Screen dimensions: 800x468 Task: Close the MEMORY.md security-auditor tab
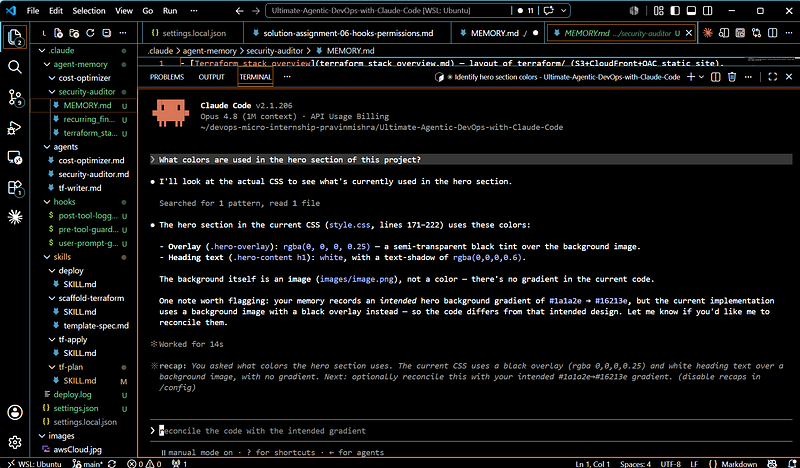689,33
